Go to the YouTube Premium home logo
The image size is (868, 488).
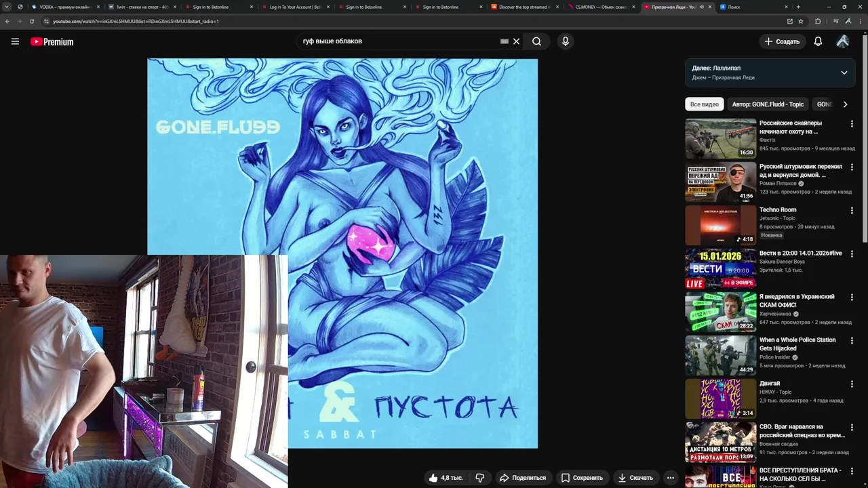coord(52,42)
